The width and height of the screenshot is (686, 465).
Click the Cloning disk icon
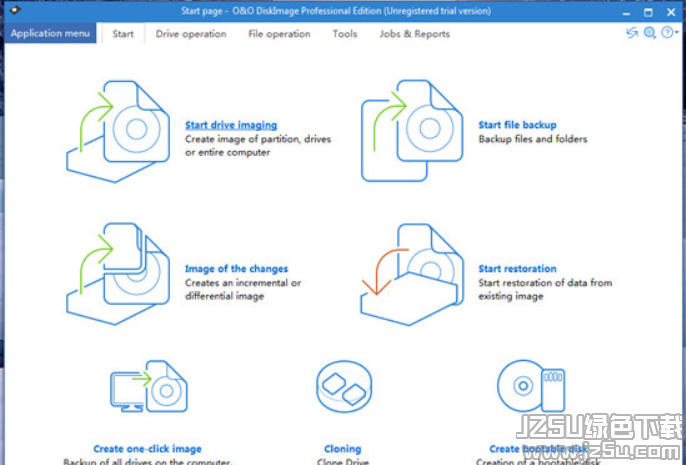[344, 386]
